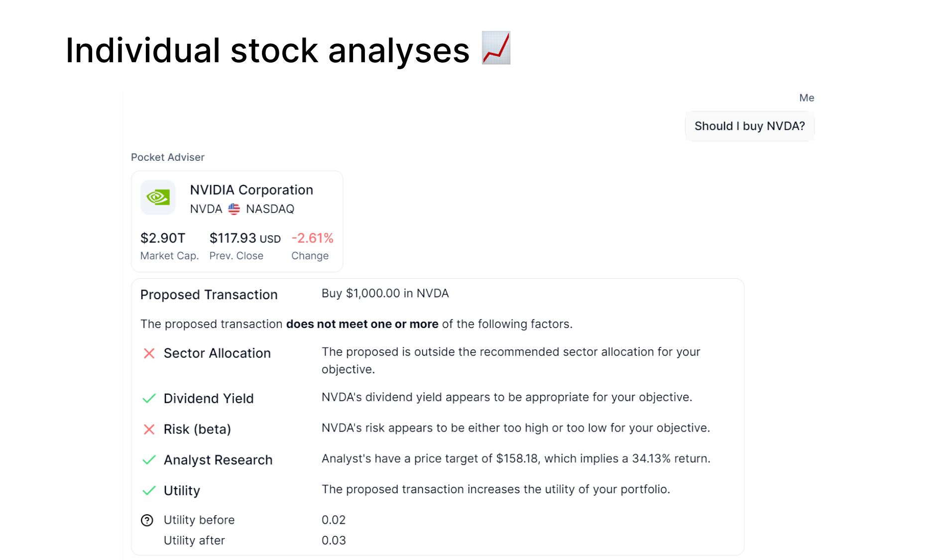Click the green check beside Dividend Yield
This screenshot has width=941, height=560.
149,399
